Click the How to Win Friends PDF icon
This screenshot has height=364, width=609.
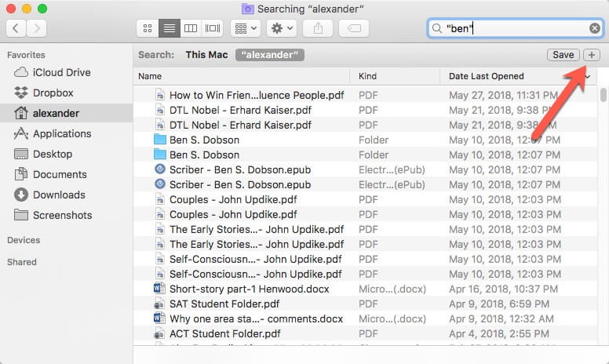(x=159, y=95)
